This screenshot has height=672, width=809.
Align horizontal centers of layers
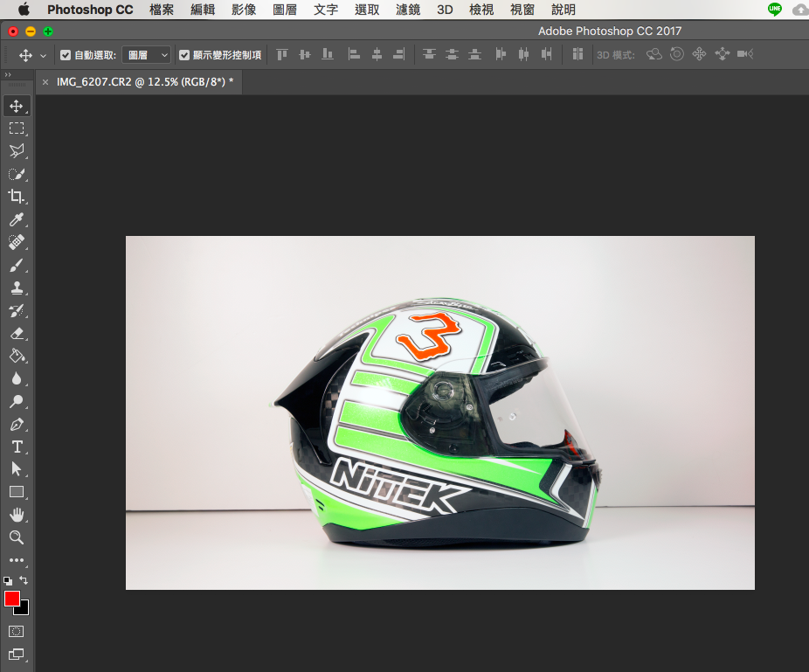coord(377,54)
